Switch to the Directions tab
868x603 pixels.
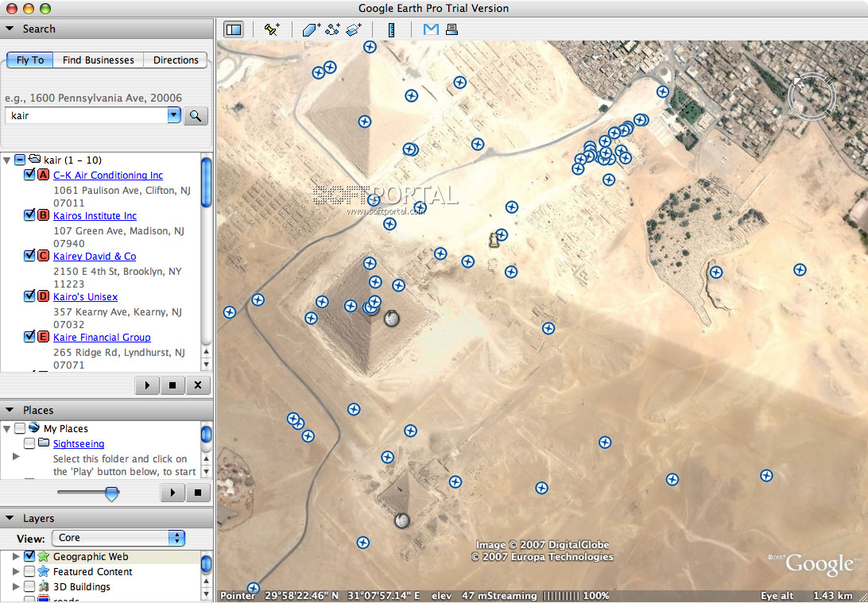176,60
